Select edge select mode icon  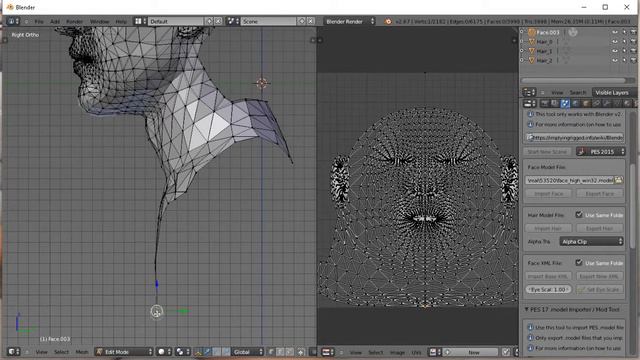click(x=280, y=352)
